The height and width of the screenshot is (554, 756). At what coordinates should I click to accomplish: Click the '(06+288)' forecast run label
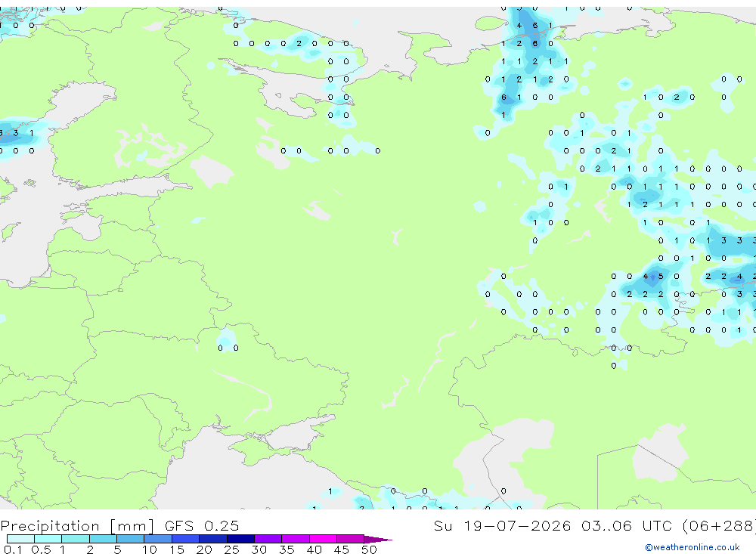720,525
